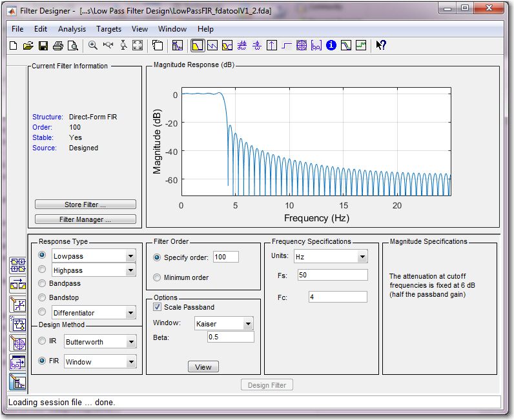Click the Print icon in the toolbar
Screen dimensions: 514x420
(58, 46)
